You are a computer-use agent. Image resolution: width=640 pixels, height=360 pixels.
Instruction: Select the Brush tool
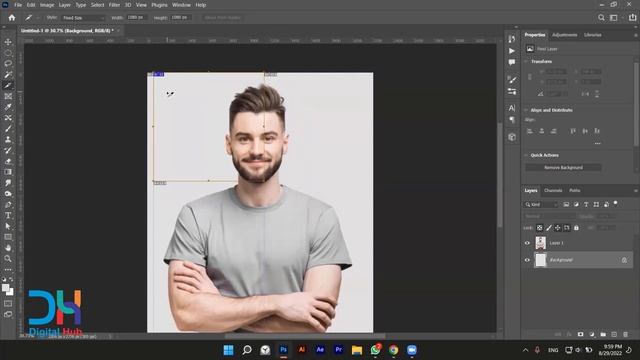[x=8, y=129]
